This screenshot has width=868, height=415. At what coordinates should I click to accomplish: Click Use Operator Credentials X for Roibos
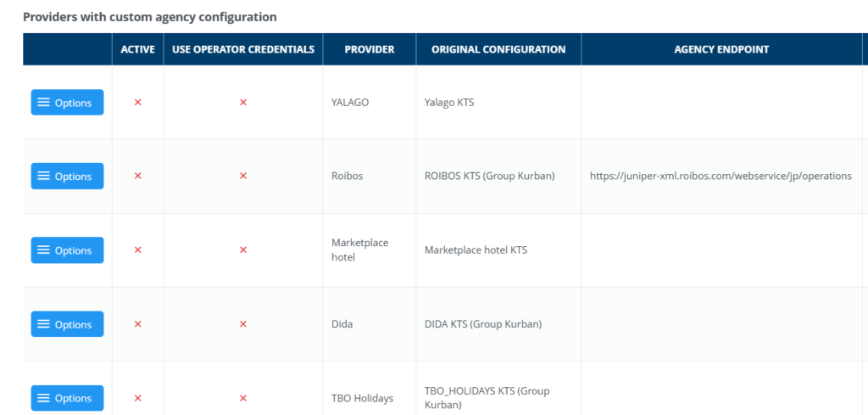click(243, 176)
